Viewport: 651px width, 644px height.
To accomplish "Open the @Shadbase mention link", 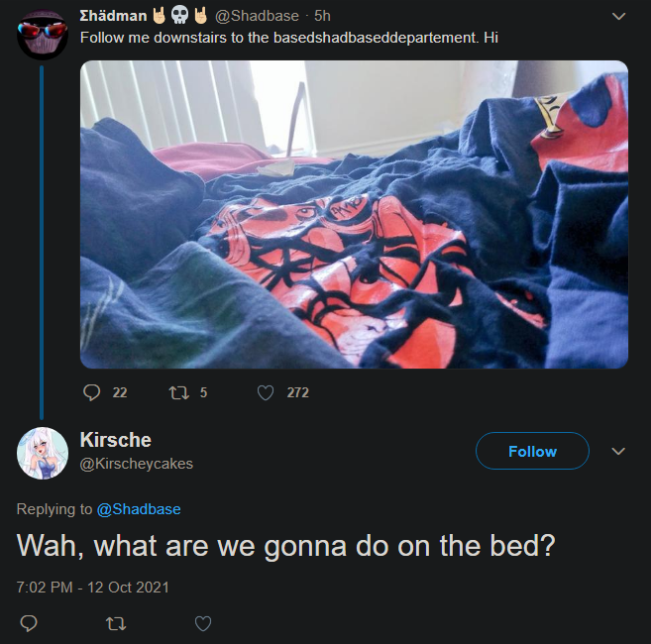I will pyautogui.click(x=139, y=509).
